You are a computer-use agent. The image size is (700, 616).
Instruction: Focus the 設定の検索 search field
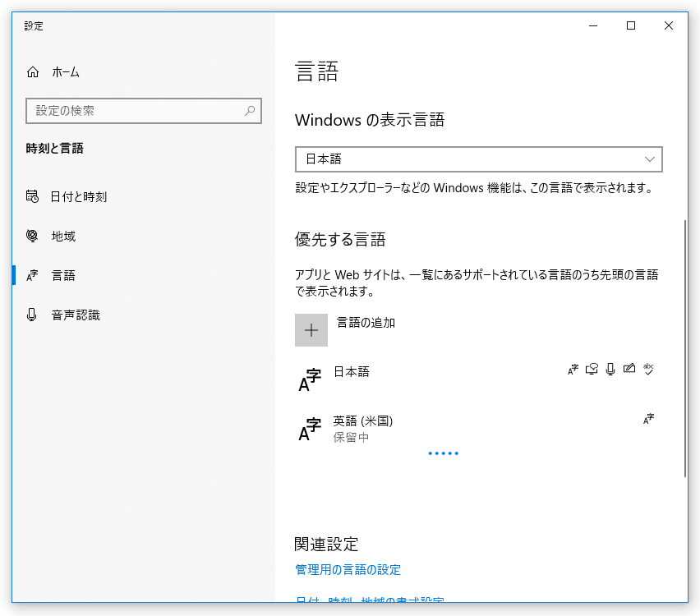coord(144,111)
